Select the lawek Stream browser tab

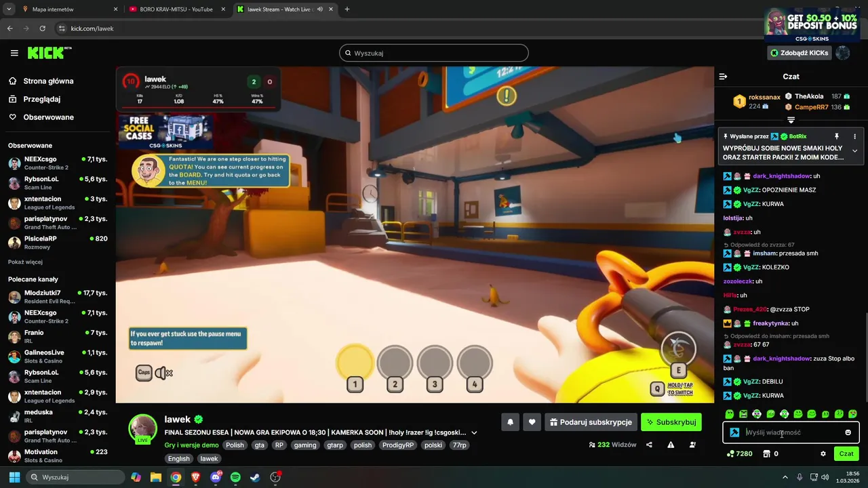tap(285, 9)
